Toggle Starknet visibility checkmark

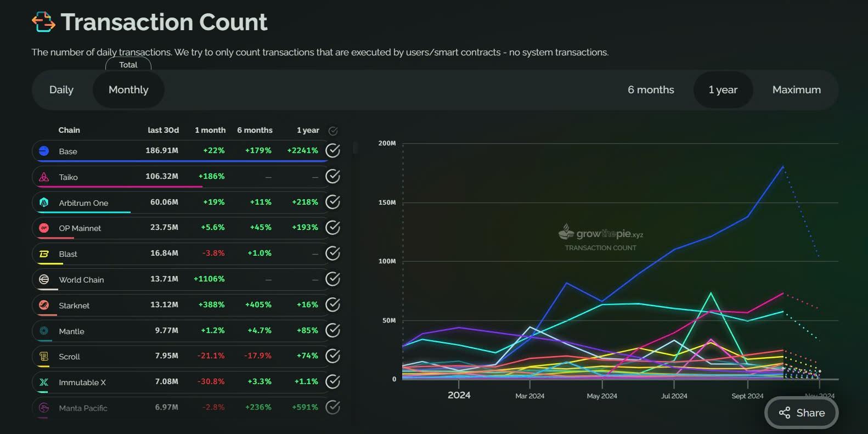point(332,305)
